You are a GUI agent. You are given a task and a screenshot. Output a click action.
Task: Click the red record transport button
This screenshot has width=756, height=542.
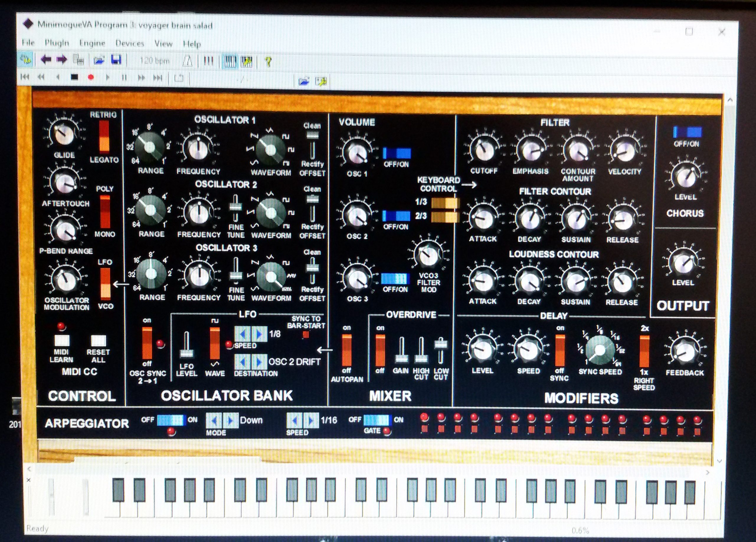(91, 77)
